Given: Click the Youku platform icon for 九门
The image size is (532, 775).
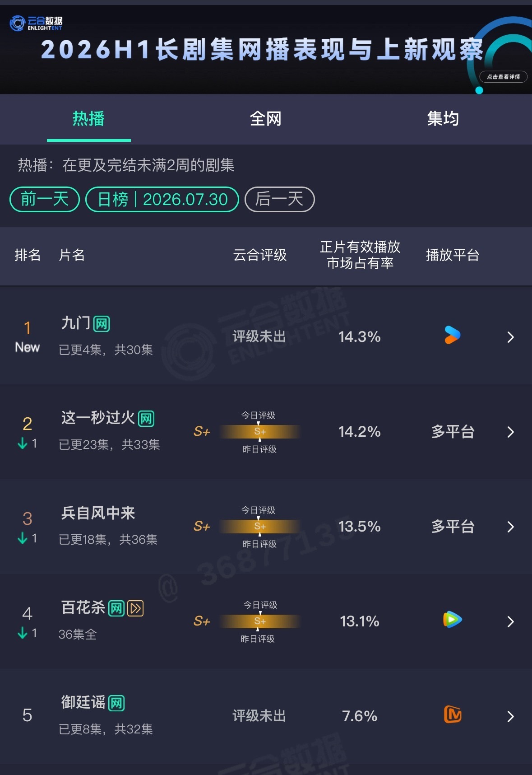Looking at the screenshot, I should [x=452, y=335].
